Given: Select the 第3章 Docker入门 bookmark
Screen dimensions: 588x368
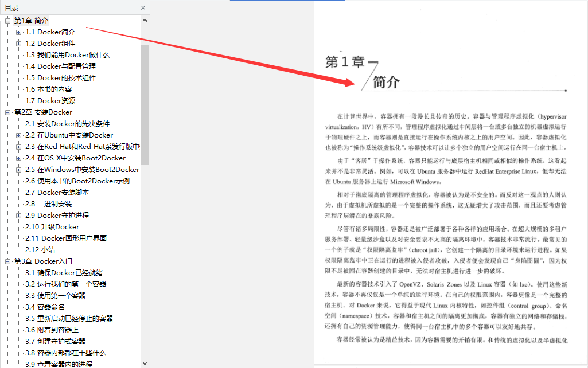Looking at the screenshot, I should pyautogui.click(x=43, y=261).
